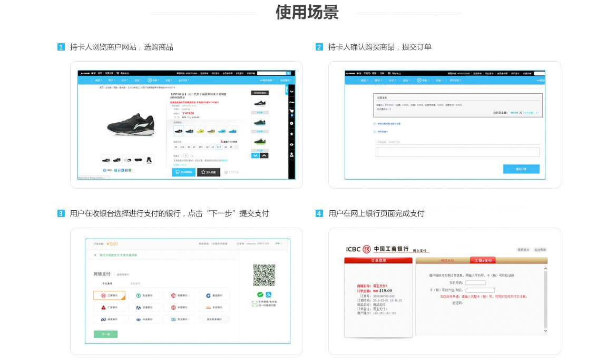
Task: Select the yellow shoe color swatch
Action: (200, 131)
